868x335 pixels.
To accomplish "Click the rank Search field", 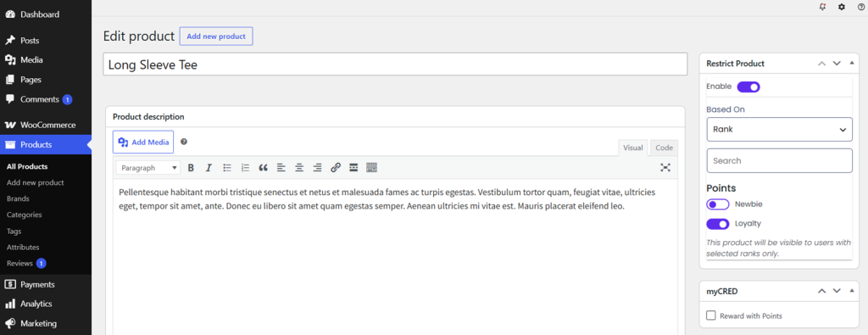I will tap(780, 160).
